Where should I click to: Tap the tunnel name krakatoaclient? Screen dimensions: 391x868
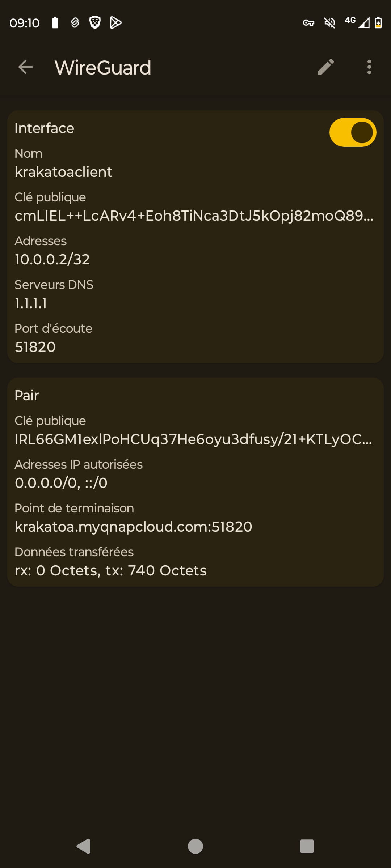pyautogui.click(x=63, y=172)
